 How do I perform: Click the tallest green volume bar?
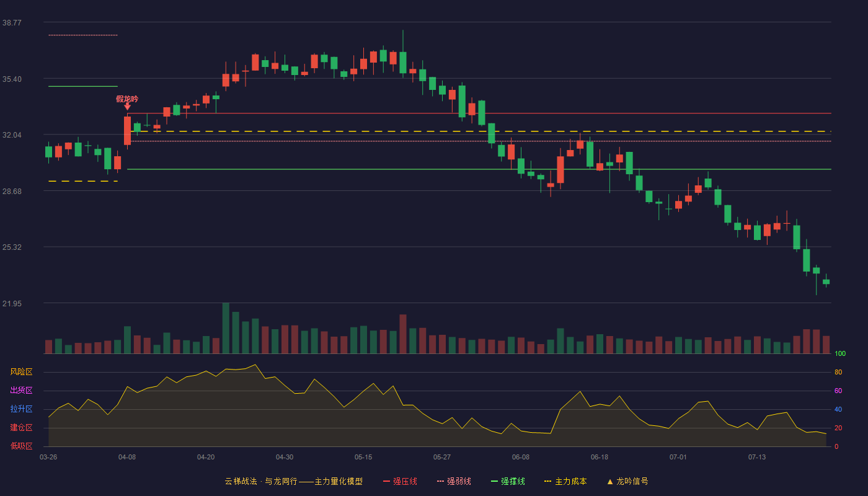click(x=226, y=329)
